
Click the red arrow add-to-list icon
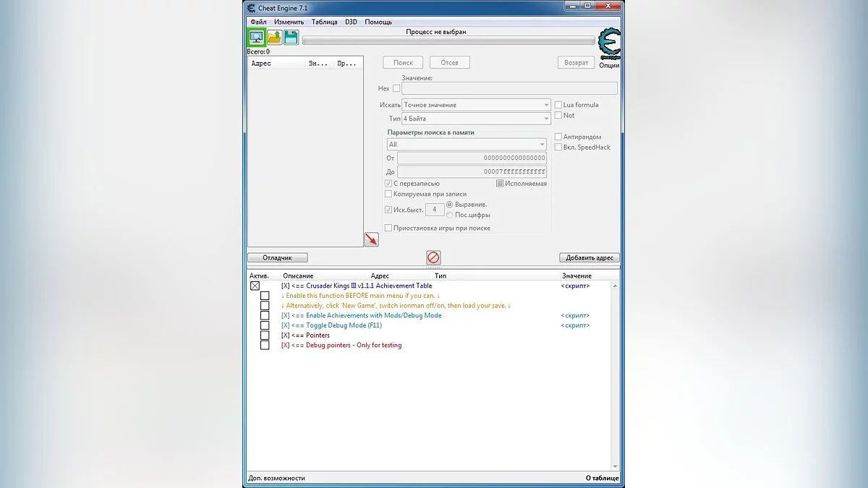371,239
